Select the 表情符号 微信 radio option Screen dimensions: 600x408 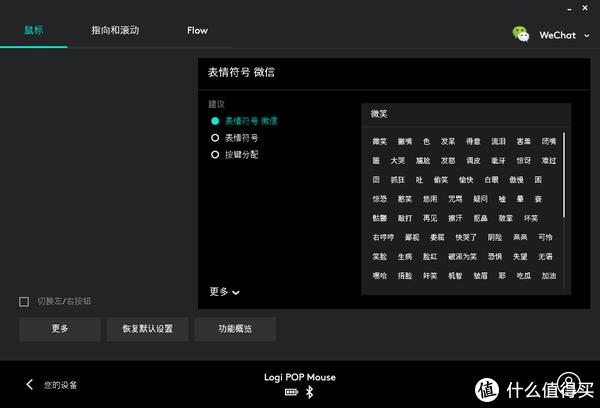click(215, 121)
